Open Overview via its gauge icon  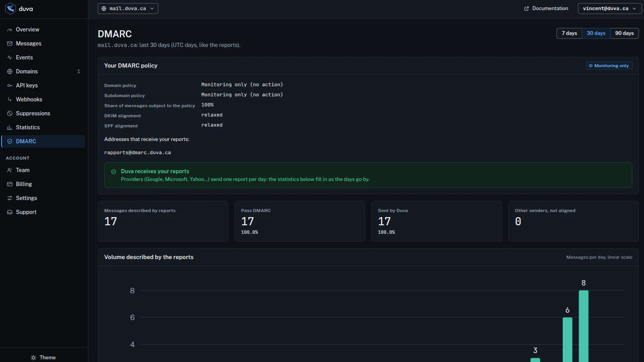pos(10,30)
